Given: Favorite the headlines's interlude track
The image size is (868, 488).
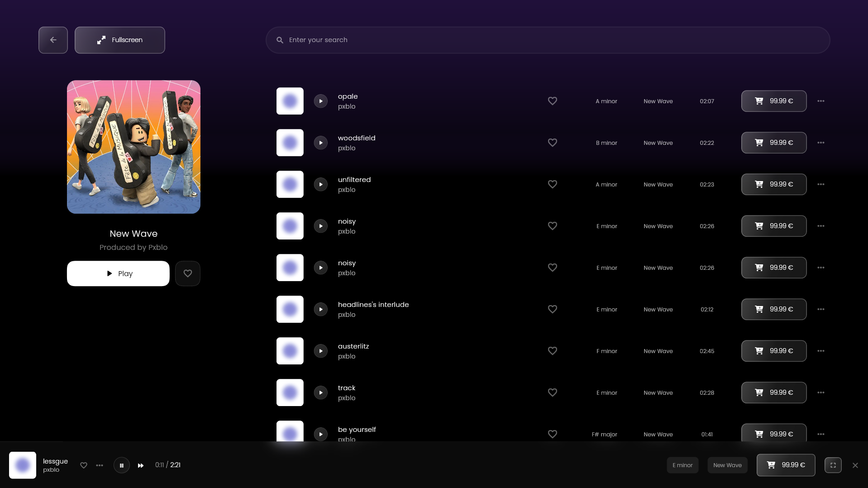Looking at the screenshot, I should coord(553,309).
